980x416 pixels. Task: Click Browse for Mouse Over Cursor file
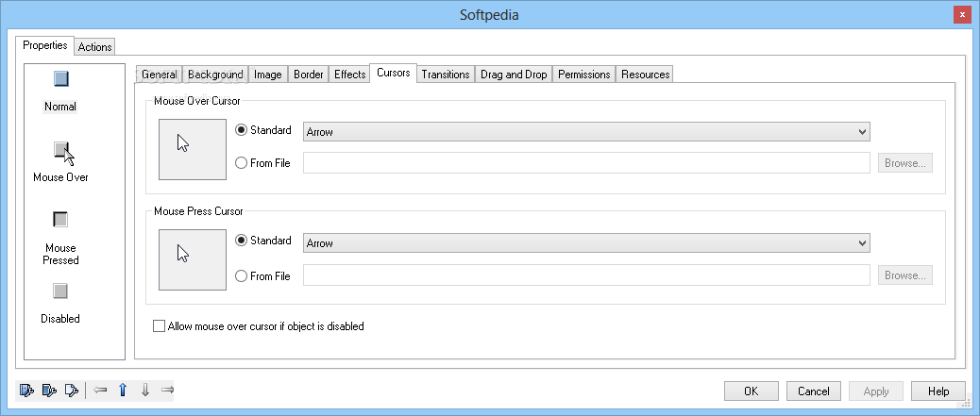[x=905, y=163]
